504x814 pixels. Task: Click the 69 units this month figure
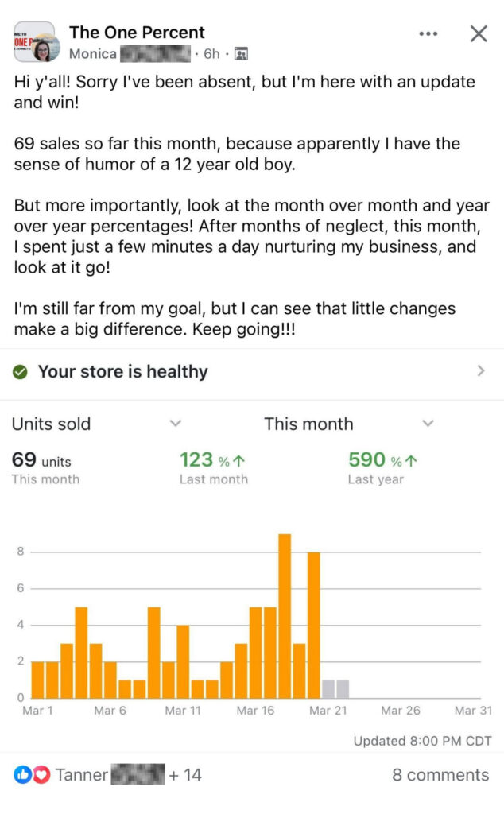click(41, 461)
